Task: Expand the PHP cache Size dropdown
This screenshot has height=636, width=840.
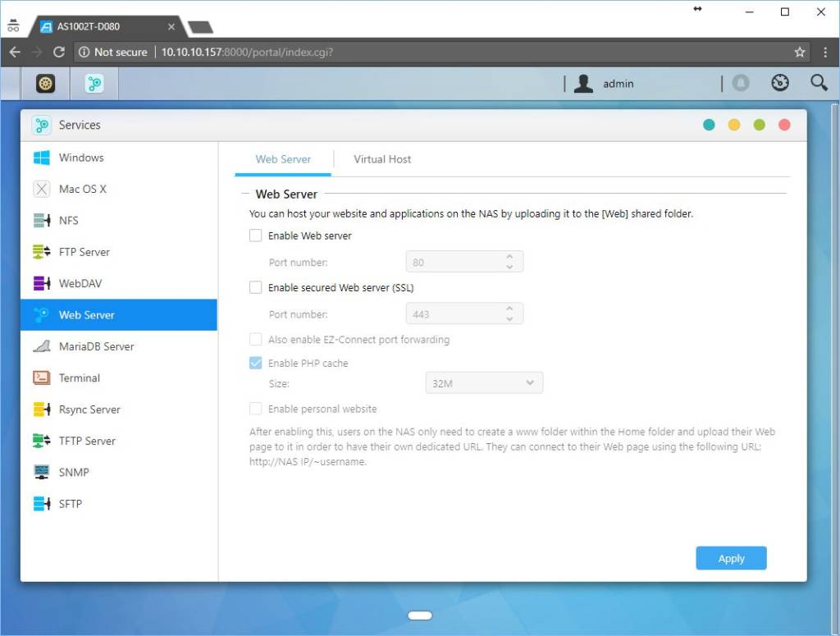Action: pos(484,383)
